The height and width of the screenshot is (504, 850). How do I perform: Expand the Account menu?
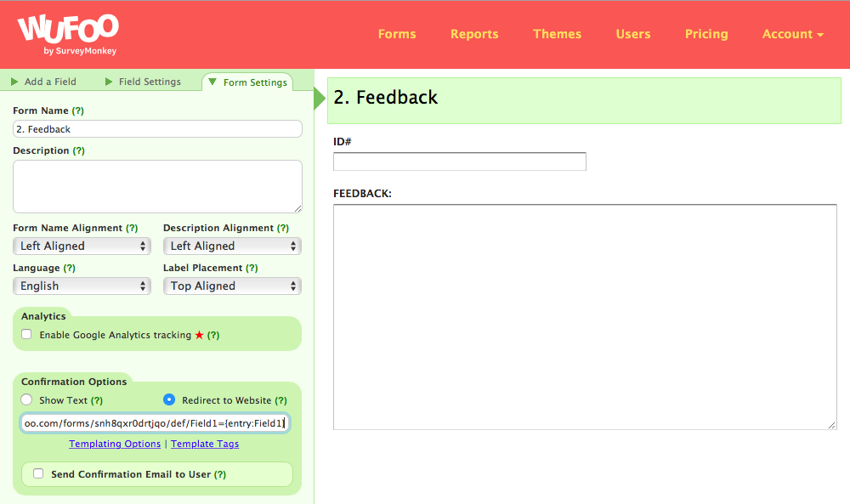click(792, 34)
